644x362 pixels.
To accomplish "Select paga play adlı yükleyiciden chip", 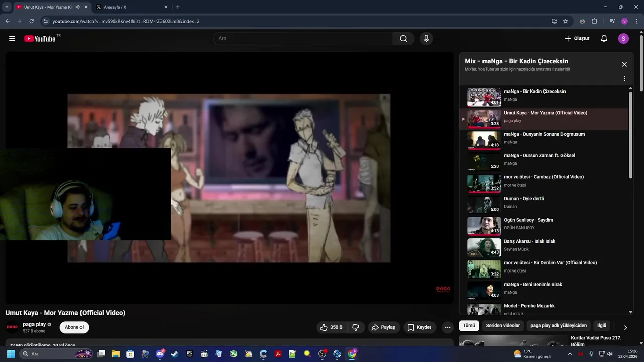I will 558,325.
